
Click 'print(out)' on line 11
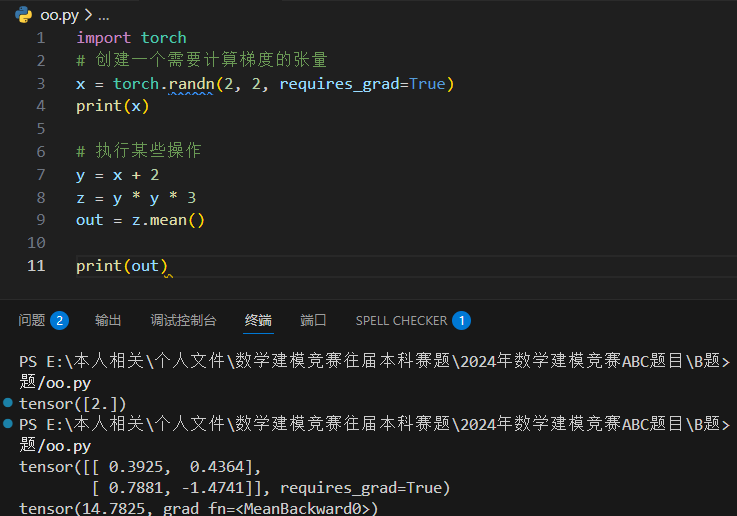coord(122,266)
